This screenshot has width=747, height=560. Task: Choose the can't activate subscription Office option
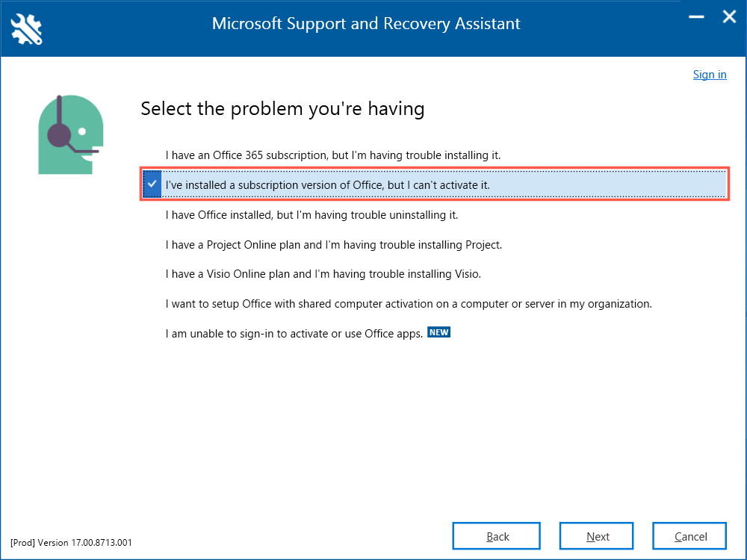click(x=328, y=184)
